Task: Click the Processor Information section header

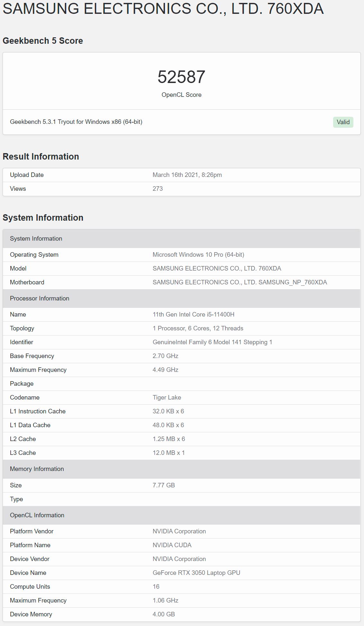Action: (182, 298)
